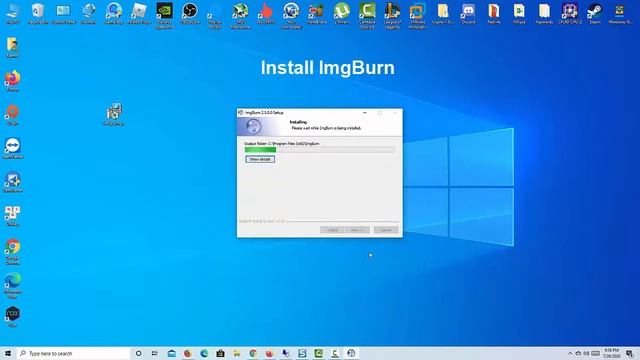Select the TeamViewer desktop shortcut

coord(13,148)
